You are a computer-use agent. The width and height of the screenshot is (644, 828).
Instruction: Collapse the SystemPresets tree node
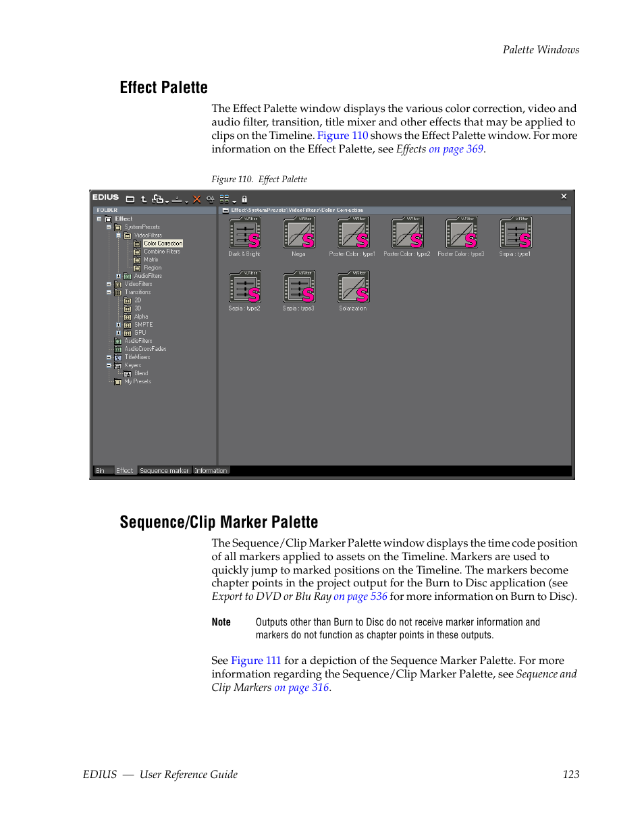point(109,227)
